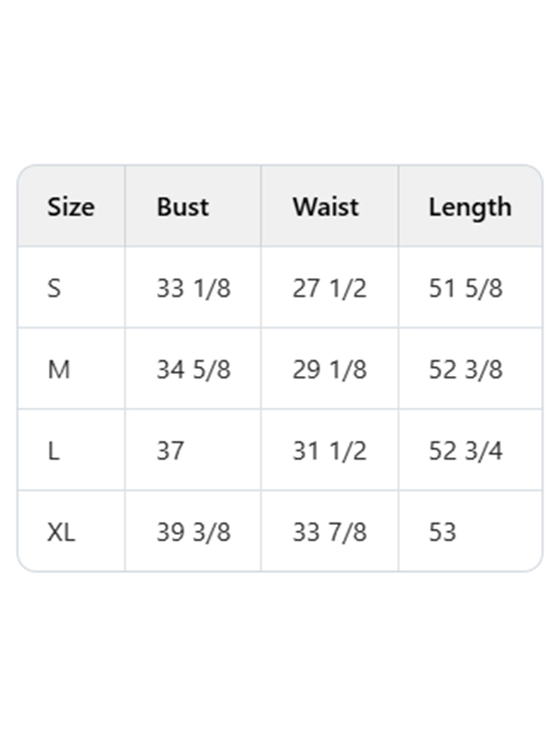Image resolution: width=560 pixels, height=735 pixels.
Task: Click waist value 33 7/8
Action: (329, 533)
